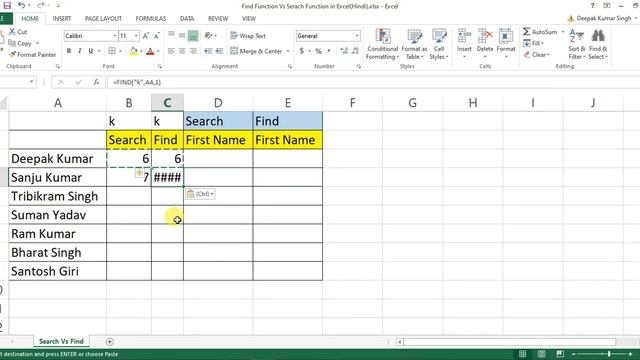Viewport: 640px width, 360px height.
Task: Increase the font size
Action: coord(146,36)
